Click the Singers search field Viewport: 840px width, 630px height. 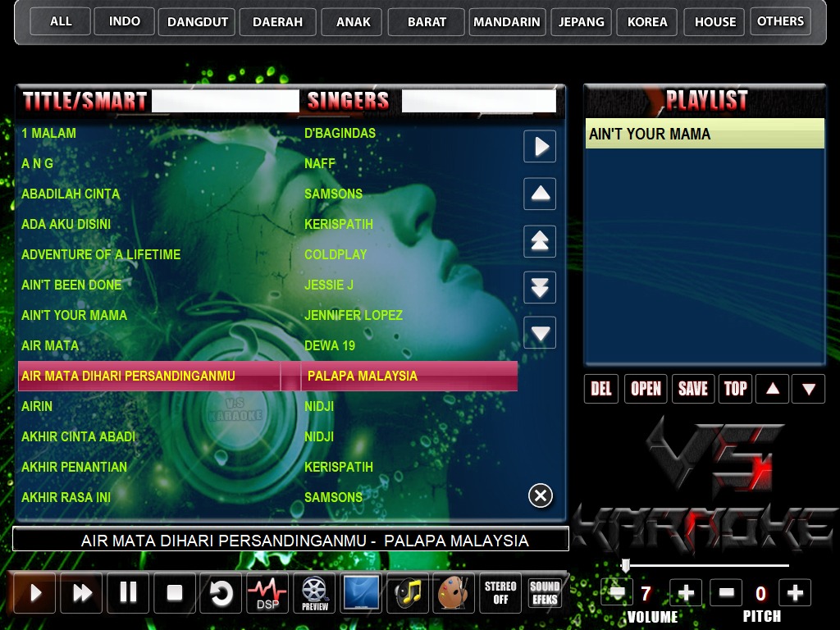click(479, 101)
